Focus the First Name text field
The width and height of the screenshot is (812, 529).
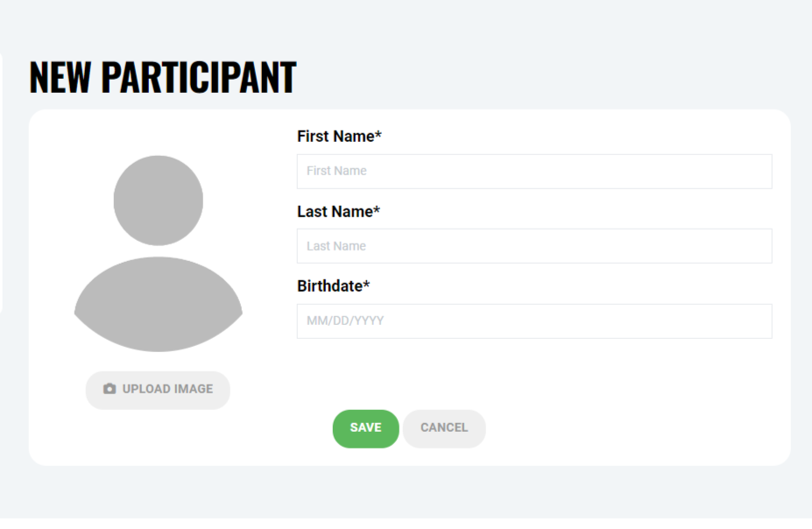pyautogui.click(x=534, y=172)
